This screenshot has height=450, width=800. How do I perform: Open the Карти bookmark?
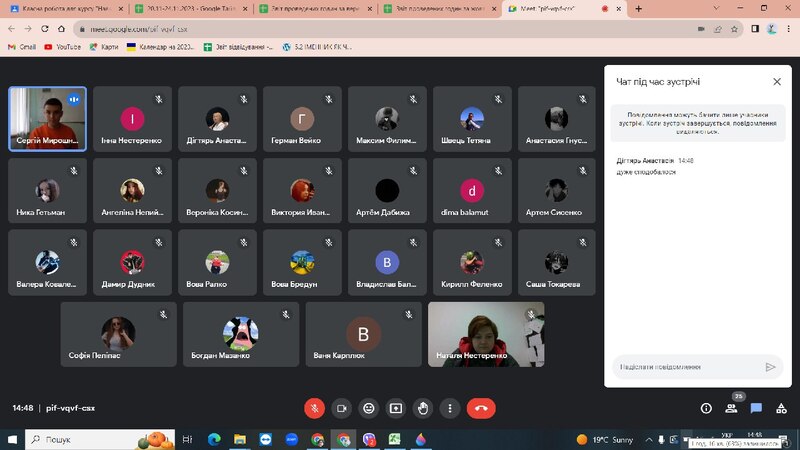point(104,47)
